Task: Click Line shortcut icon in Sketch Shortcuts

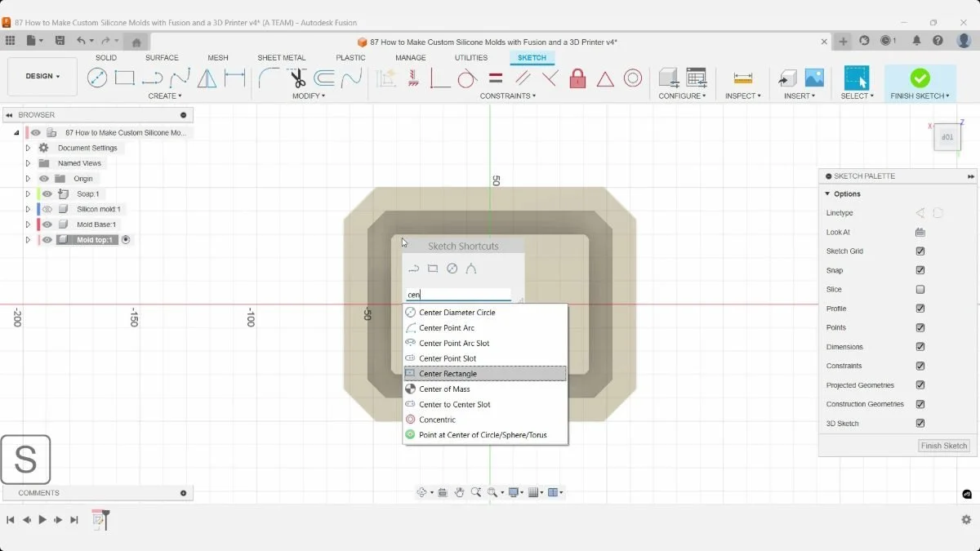Action: 414,269
